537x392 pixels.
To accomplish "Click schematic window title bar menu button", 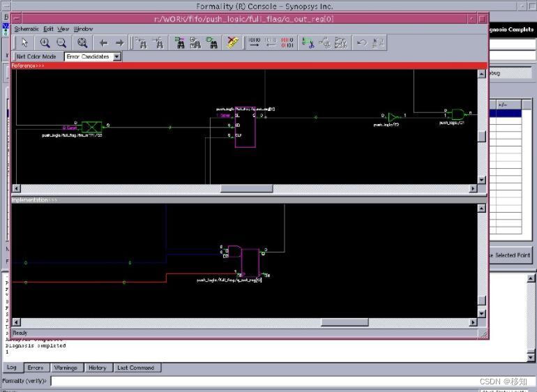I will point(17,19).
